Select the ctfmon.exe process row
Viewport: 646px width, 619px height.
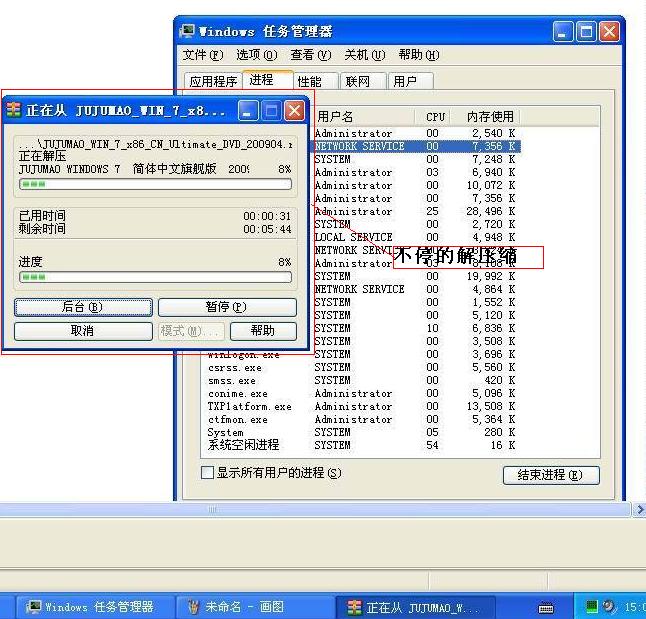361,420
